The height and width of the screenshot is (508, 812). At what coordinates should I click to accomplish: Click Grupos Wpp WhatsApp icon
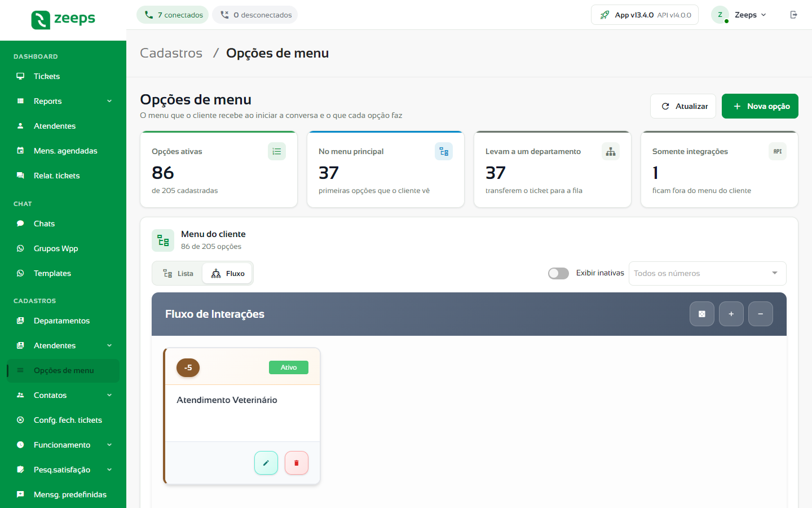click(20, 248)
